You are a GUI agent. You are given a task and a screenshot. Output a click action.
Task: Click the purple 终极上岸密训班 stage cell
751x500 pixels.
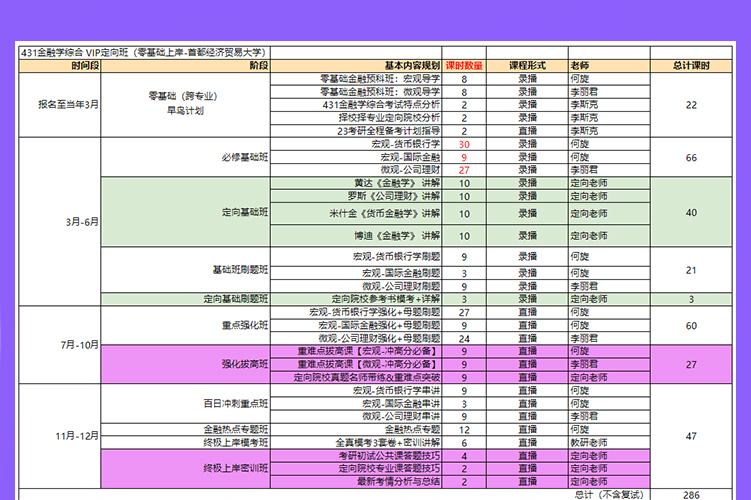coord(236,467)
